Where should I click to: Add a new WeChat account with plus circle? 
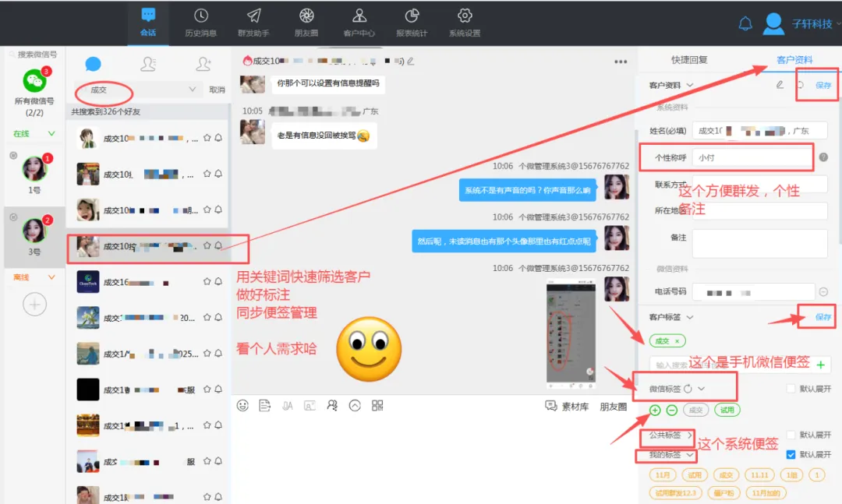pyautogui.click(x=34, y=305)
